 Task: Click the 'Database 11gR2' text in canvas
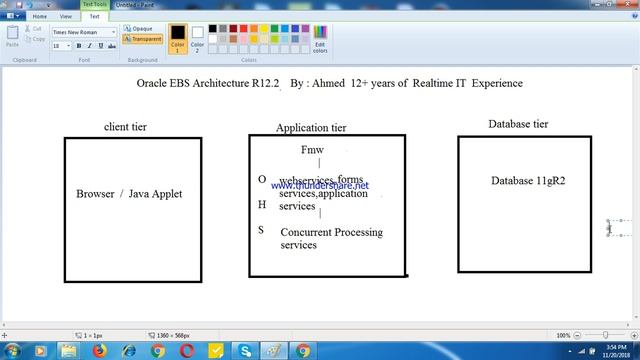(528, 180)
